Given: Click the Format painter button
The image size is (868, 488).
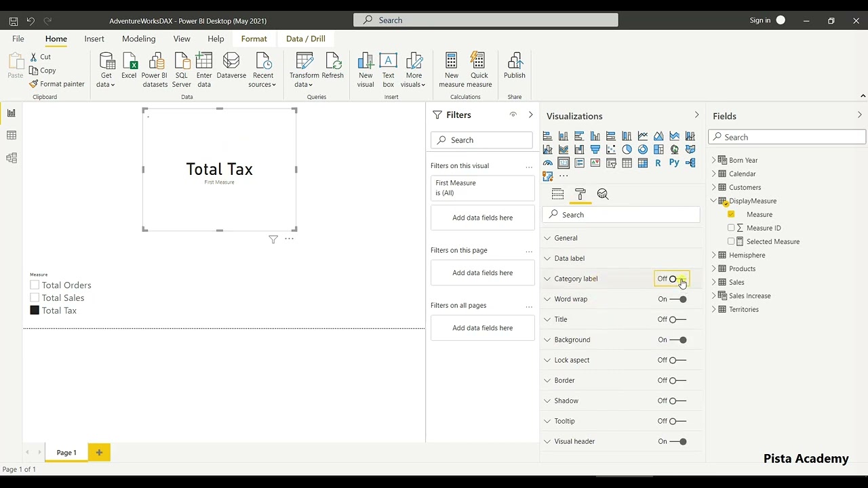Looking at the screenshot, I should pyautogui.click(x=57, y=84).
